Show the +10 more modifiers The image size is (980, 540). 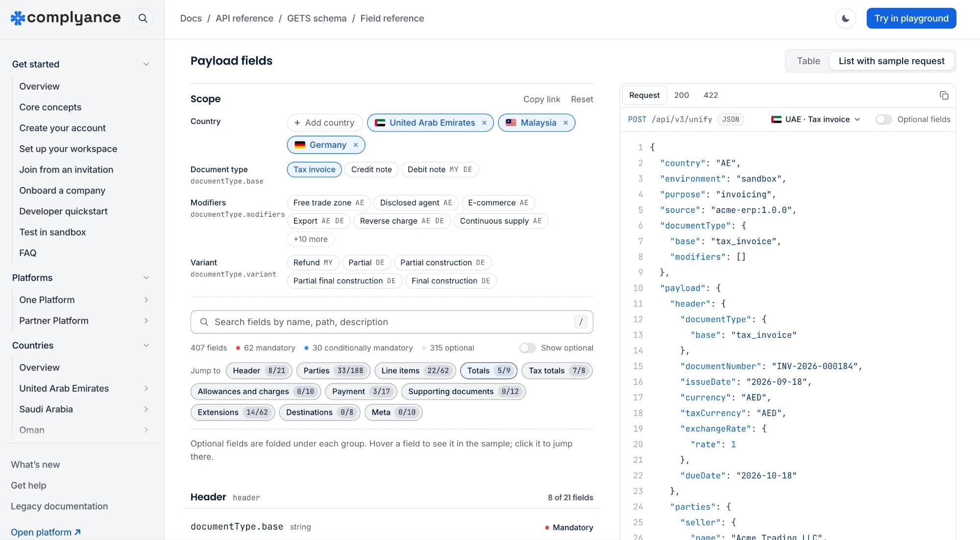coord(310,239)
